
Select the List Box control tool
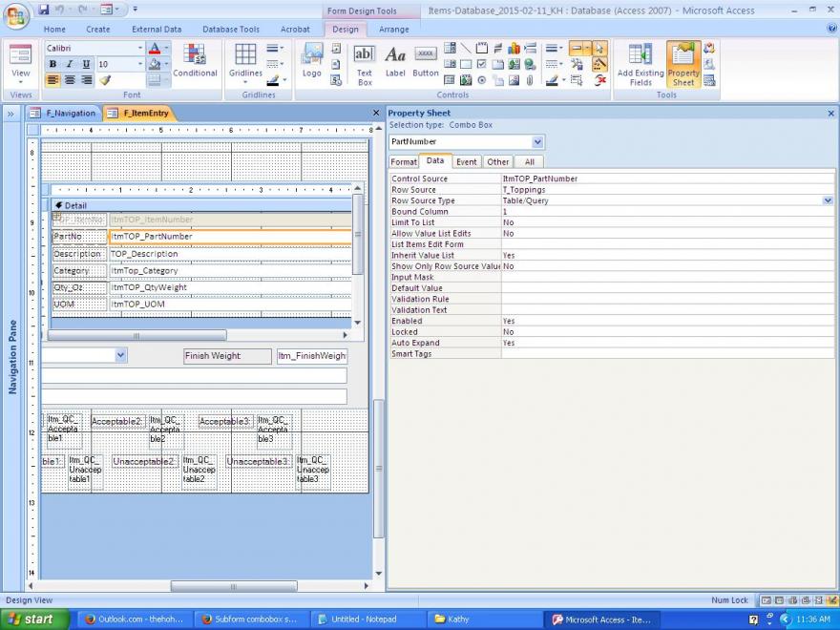coord(450,64)
